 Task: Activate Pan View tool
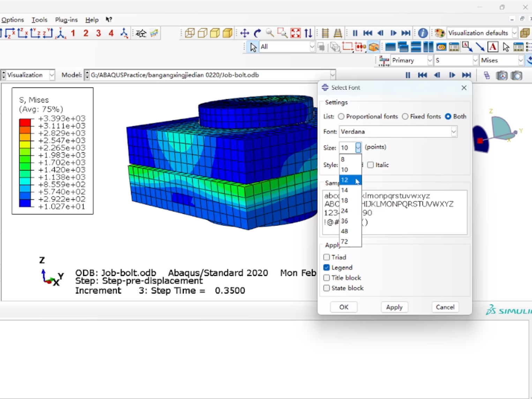[245, 33]
